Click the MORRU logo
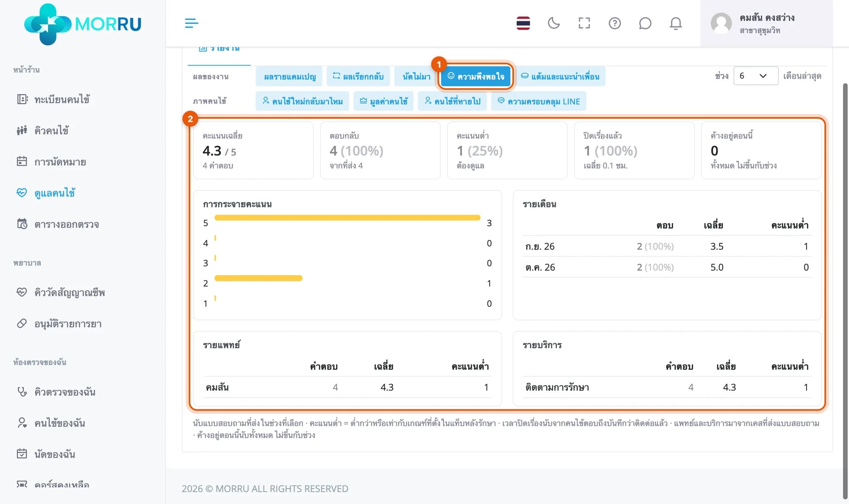849x504 pixels. point(83,24)
